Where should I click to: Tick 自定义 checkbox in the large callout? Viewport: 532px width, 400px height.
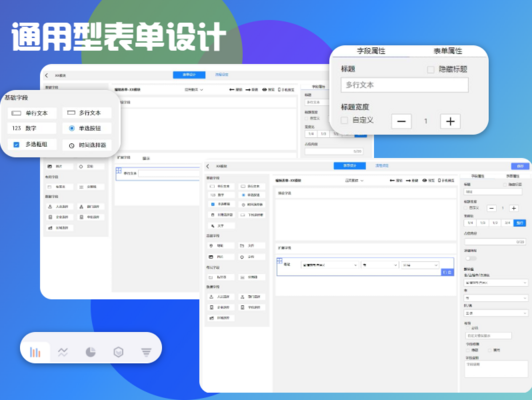(344, 120)
